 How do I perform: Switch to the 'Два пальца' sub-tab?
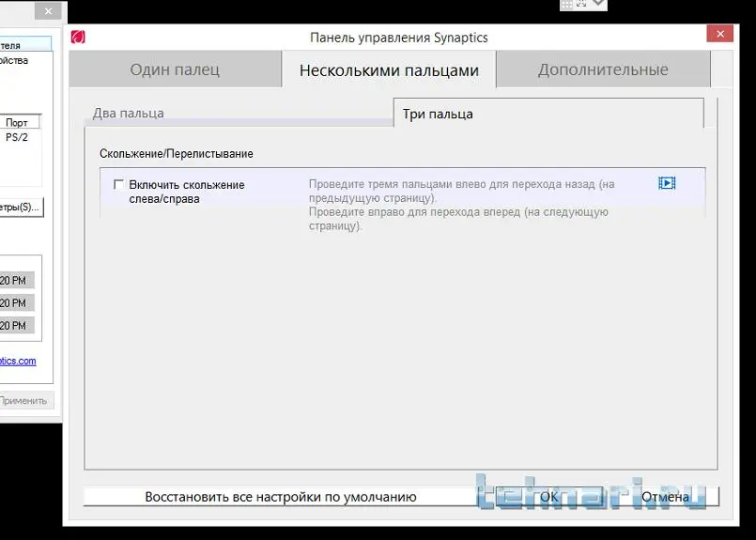pyautogui.click(x=239, y=114)
